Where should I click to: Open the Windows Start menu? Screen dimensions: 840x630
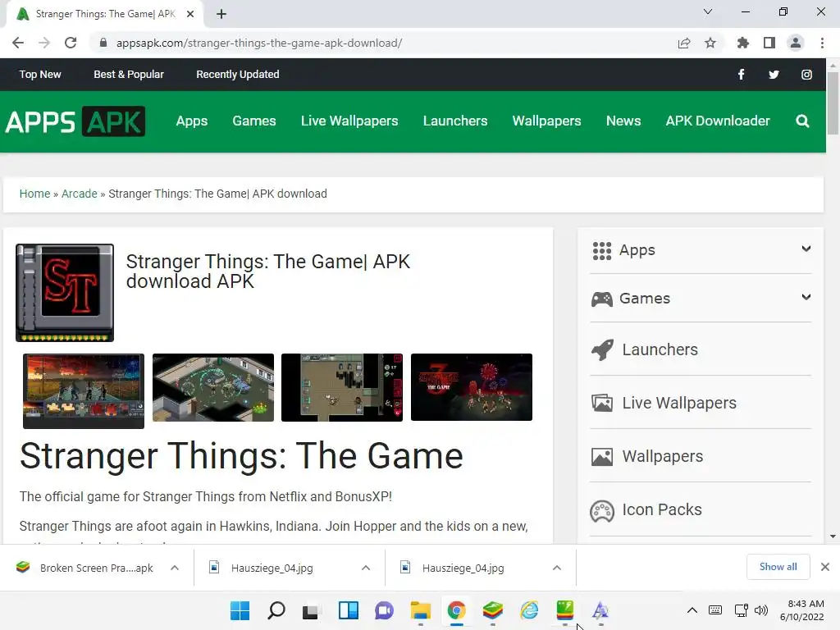(240, 610)
